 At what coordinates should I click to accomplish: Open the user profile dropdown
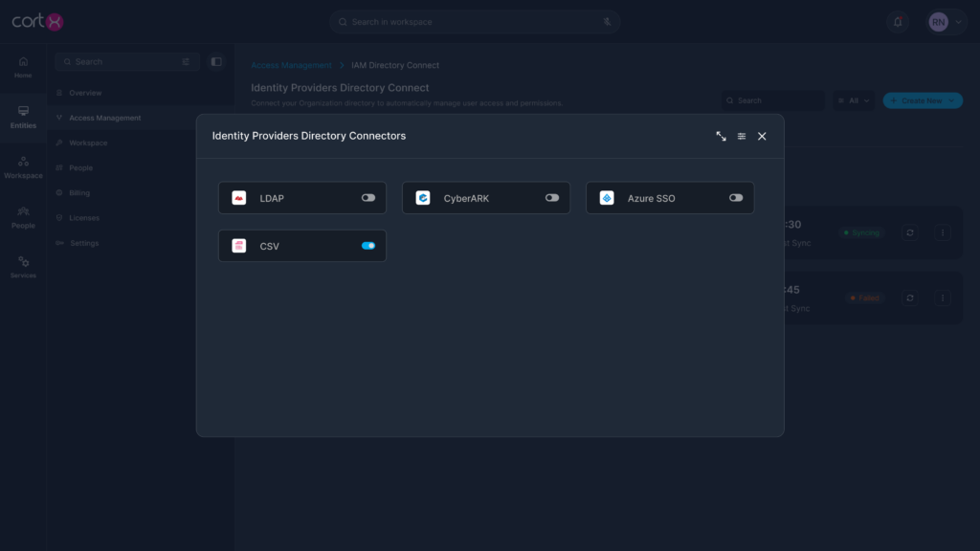tap(946, 22)
